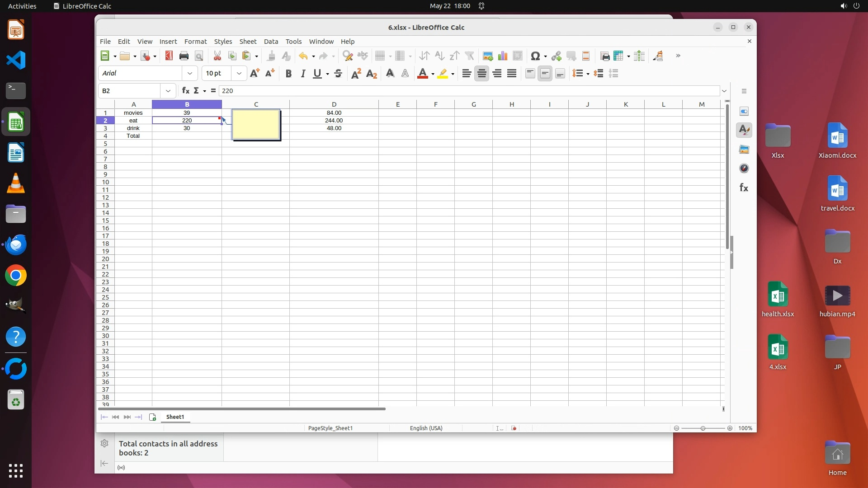The image size is (868, 488).
Task: Expand the Name Box dropdown arrow
Action: click(168, 91)
